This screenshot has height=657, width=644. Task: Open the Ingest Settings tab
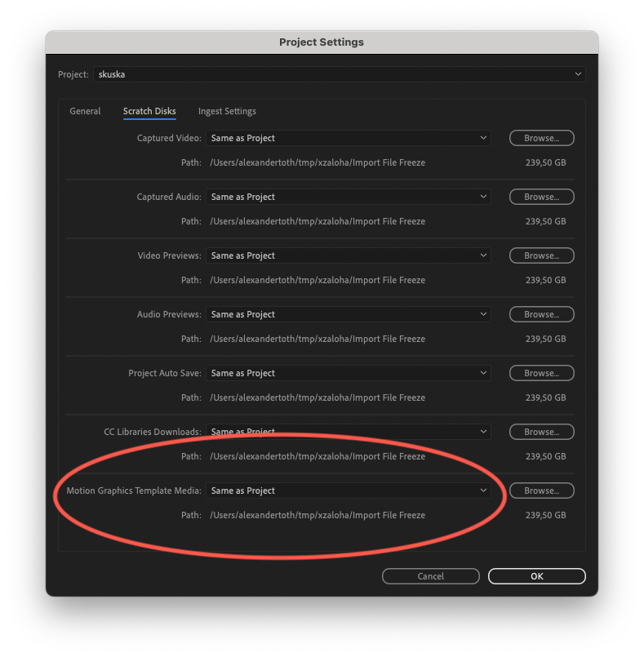(x=227, y=111)
